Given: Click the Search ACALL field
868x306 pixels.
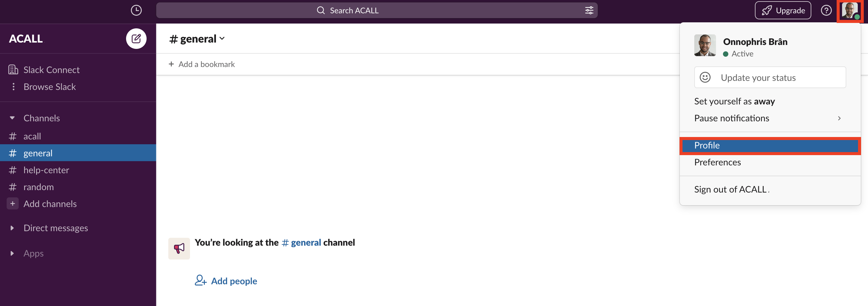Looking at the screenshot, I should (x=377, y=11).
